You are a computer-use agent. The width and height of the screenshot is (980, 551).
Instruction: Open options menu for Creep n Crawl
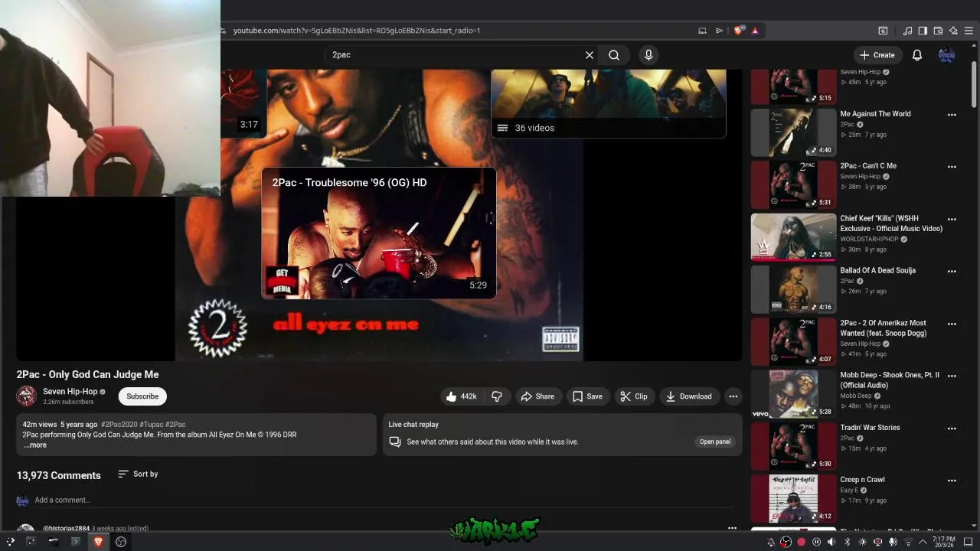click(x=952, y=481)
